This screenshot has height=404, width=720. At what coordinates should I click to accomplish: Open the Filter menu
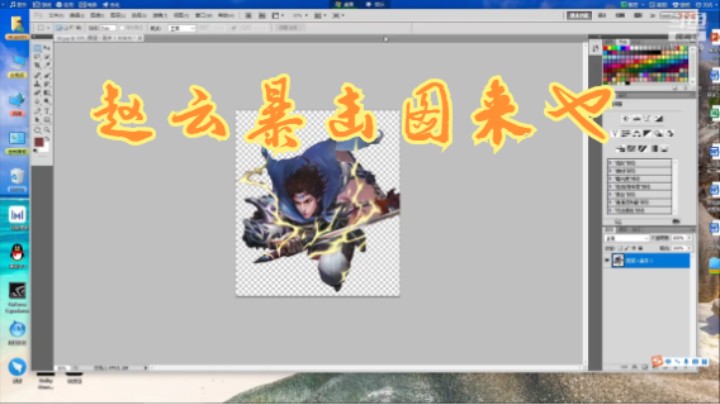159,16
